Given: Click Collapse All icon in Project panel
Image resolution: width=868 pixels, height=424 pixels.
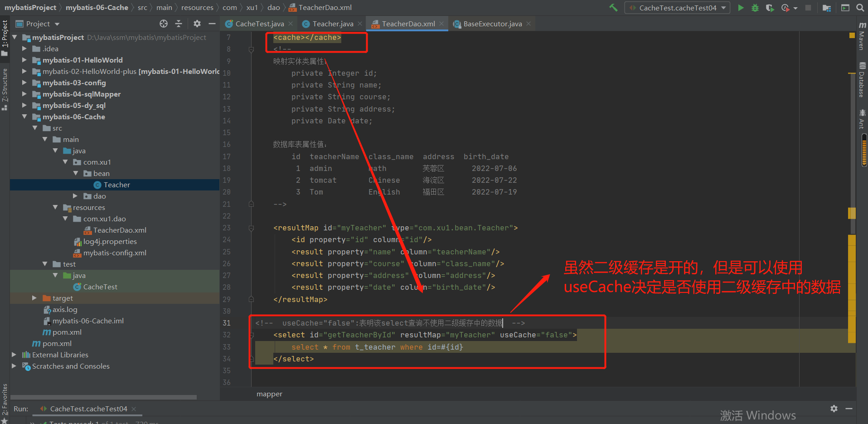Looking at the screenshot, I should (179, 24).
